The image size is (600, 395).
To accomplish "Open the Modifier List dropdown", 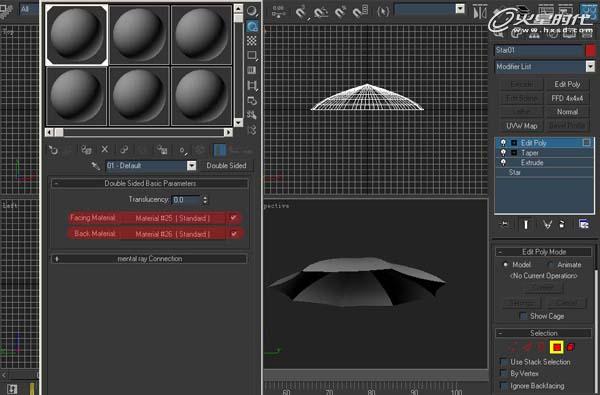I will pyautogui.click(x=545, y=67).
